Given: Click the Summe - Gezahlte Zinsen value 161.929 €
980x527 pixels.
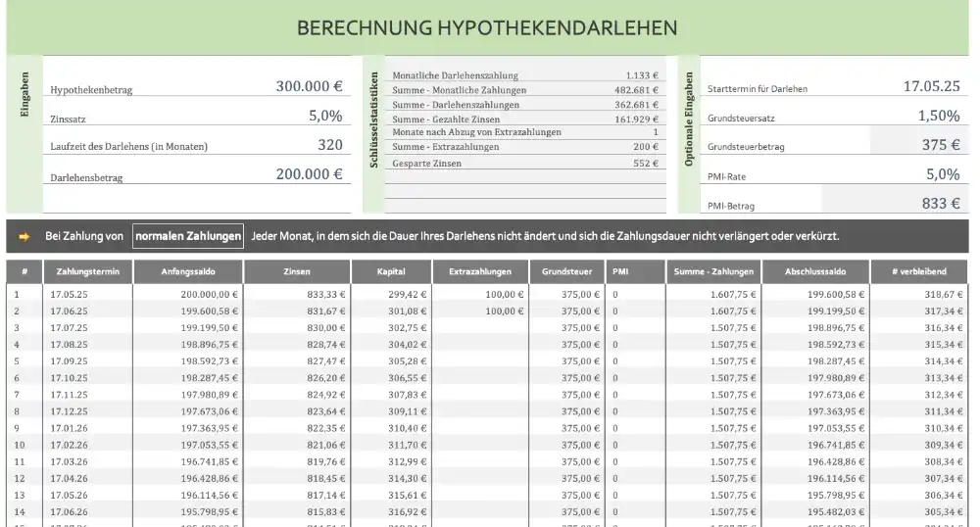Looking at the screenshot, I should pyautogui.click(x=636, y=120).
